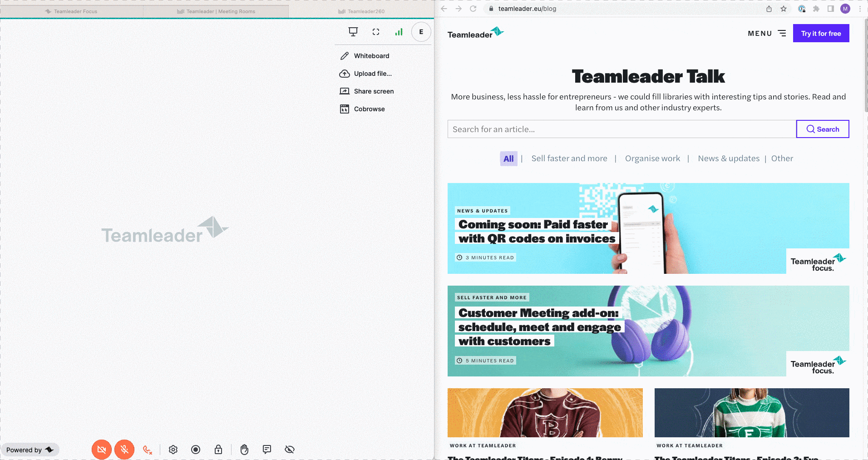The height and width of the screenshot is (460, 868).
Task: Open participant avatar E
Action: (421, 32)
